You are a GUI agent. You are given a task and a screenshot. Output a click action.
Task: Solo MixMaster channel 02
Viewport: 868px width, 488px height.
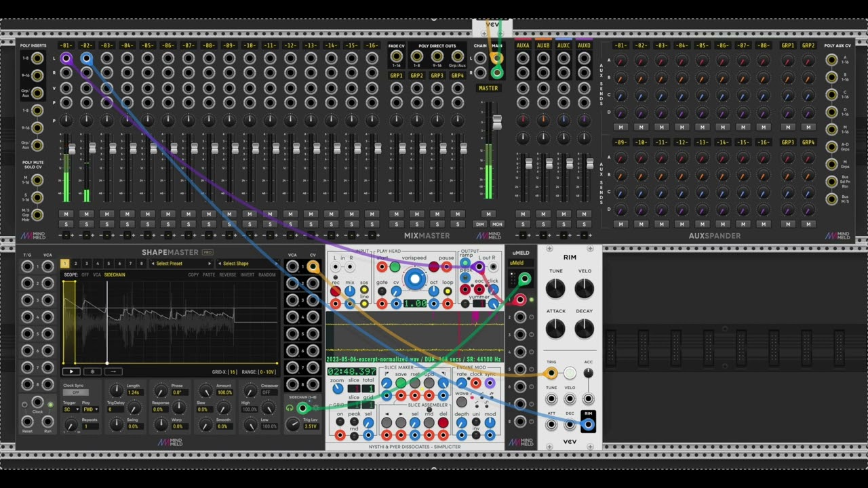pos(86,224)
